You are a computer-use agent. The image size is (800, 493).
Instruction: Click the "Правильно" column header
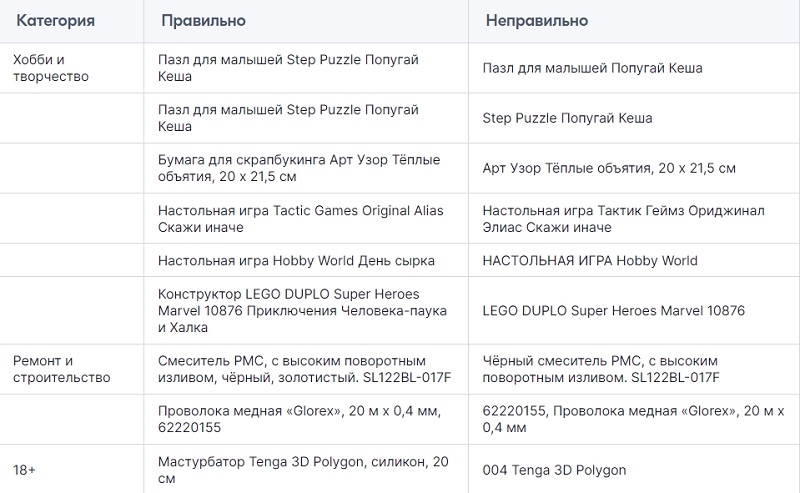204,20
